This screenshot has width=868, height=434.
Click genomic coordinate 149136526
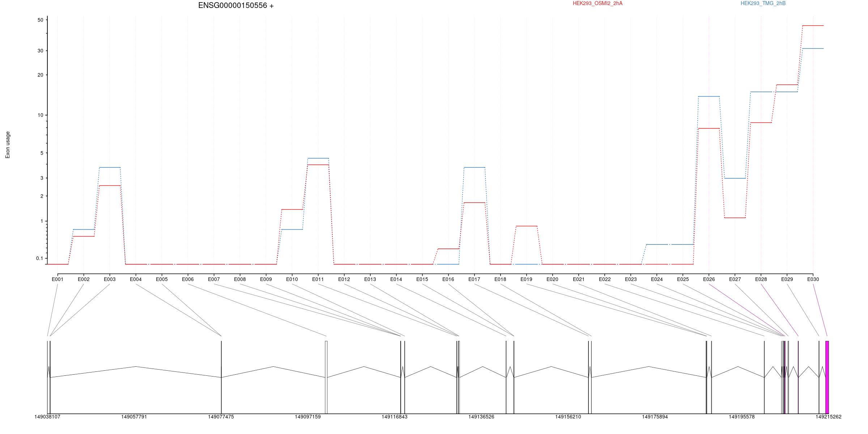coord(481,417)
